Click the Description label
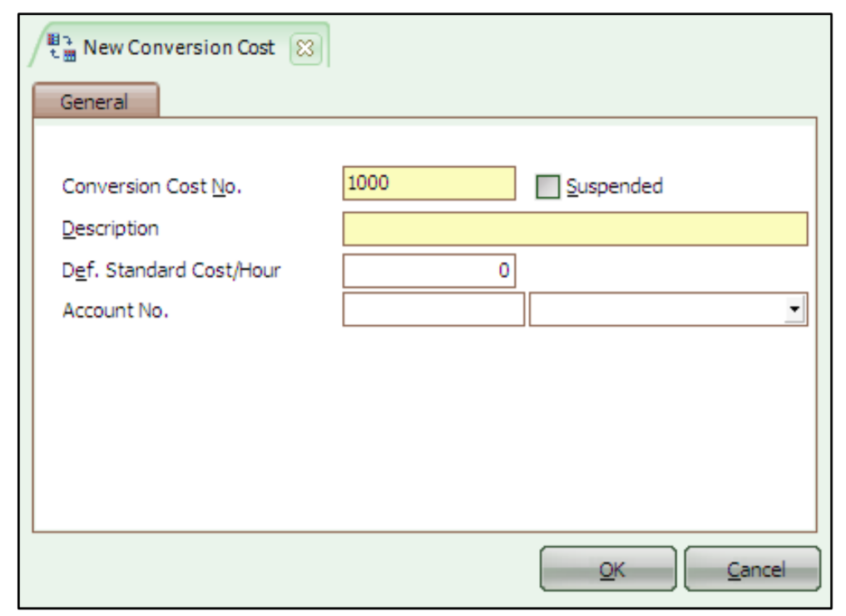The width and height of the screenshot is (846, 616). [x=110, y=229]
